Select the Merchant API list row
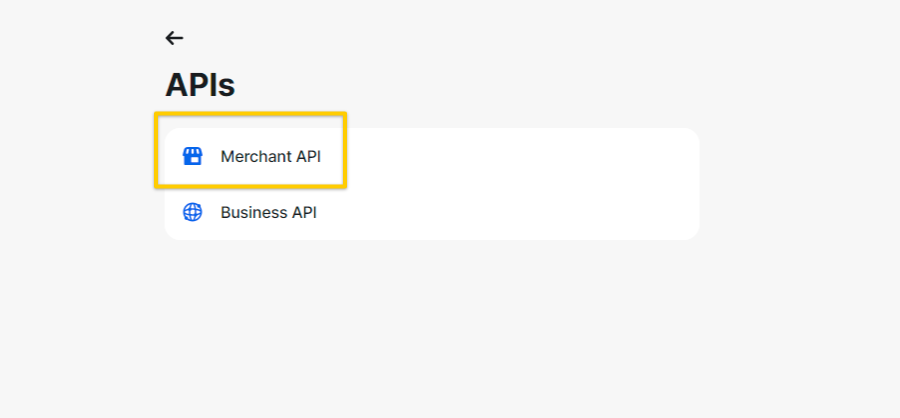 click(x=432, y=156)
